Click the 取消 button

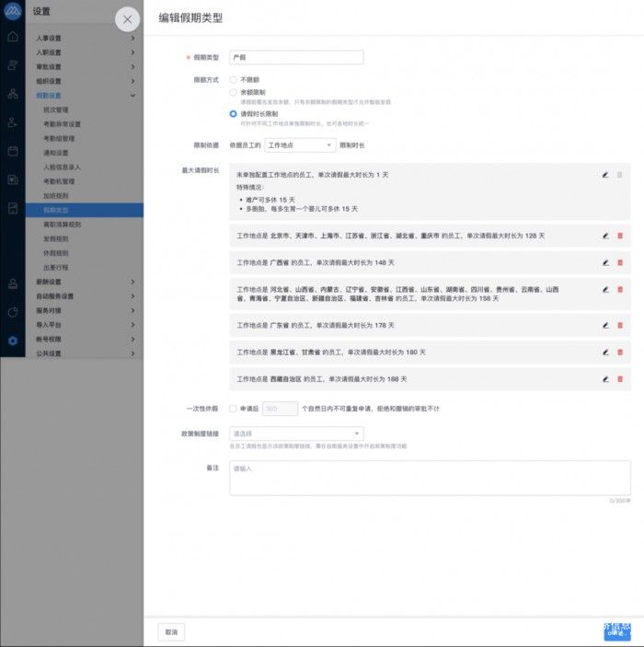point(171,632)
